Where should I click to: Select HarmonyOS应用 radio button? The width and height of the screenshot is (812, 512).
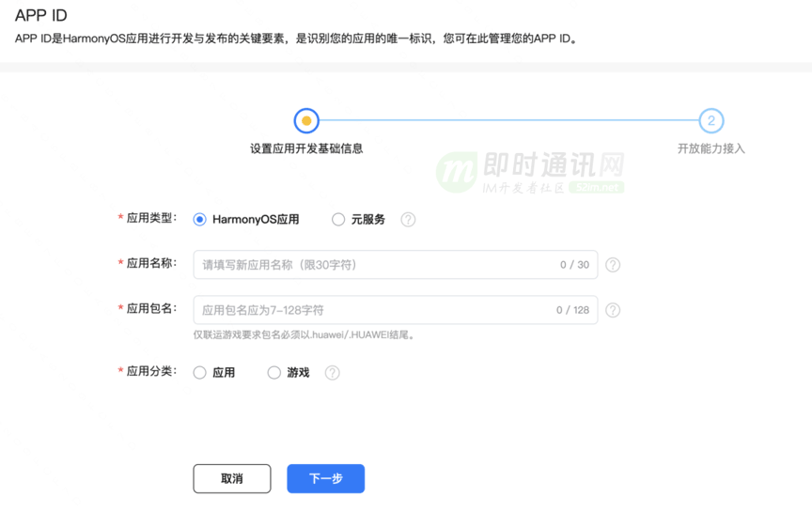[199, 220]
